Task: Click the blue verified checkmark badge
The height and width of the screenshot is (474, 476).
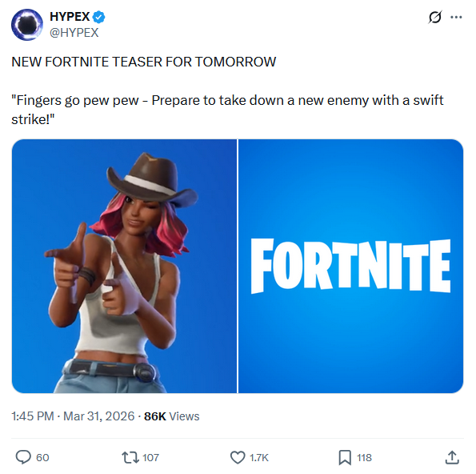Action: 98,17
